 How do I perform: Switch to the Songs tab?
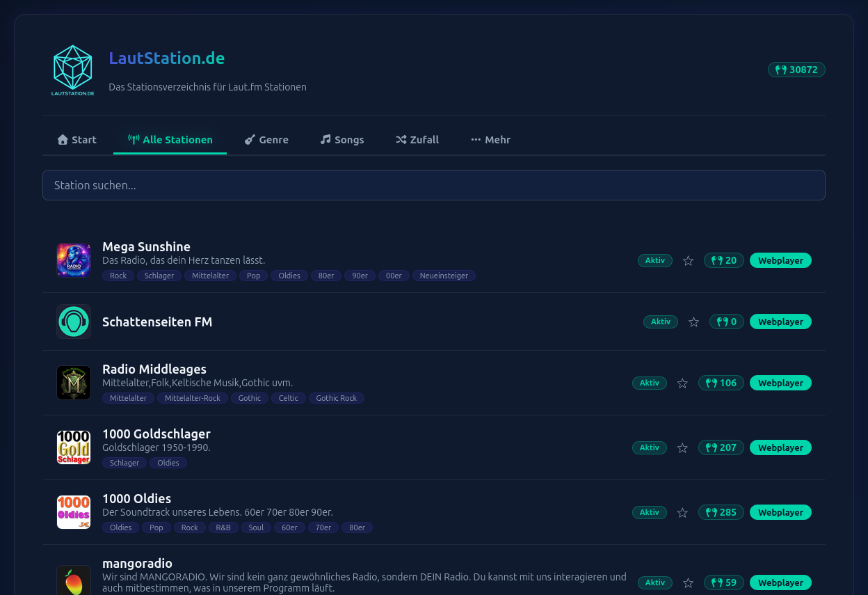[x=342, y=140]
